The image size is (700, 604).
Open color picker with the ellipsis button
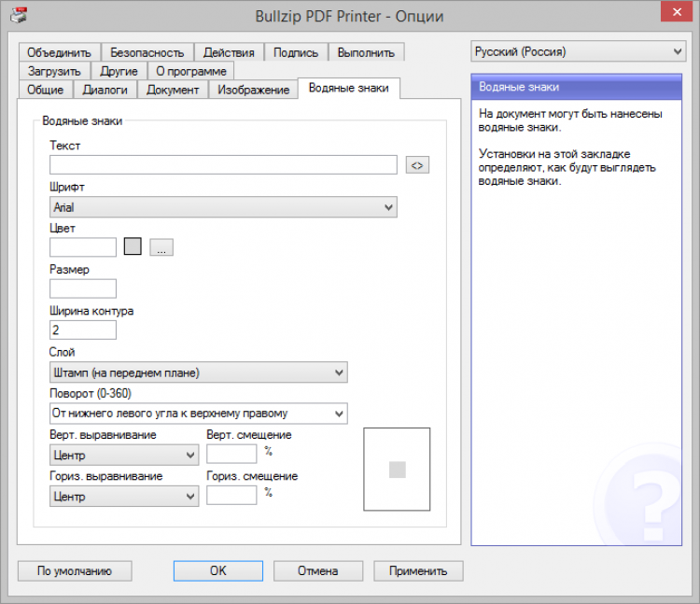point(161,246)
